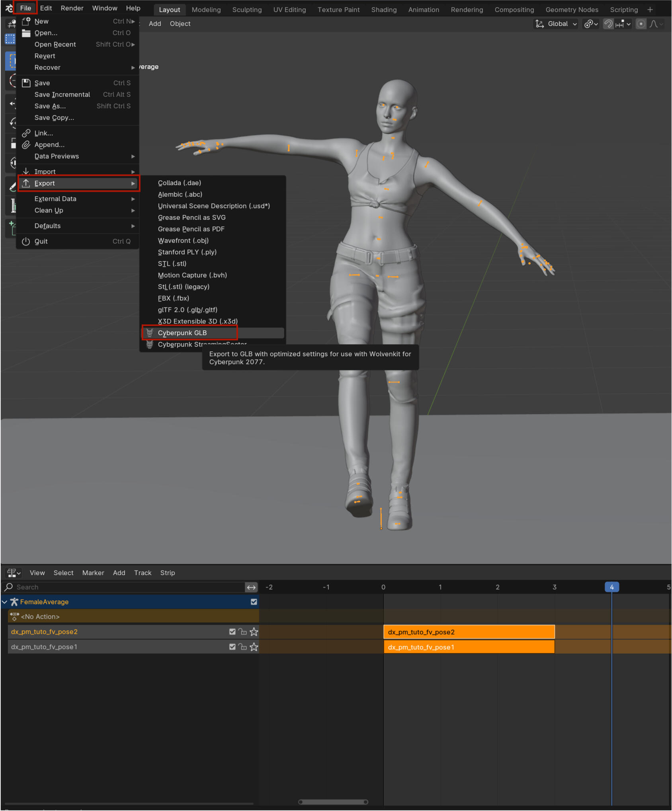The height and width of the screenshot is (811, 672).
Task: Star the dx_pm_tuto_fv_pose1 track for solo
Action: pyautogui.click(x=254, y=647)
